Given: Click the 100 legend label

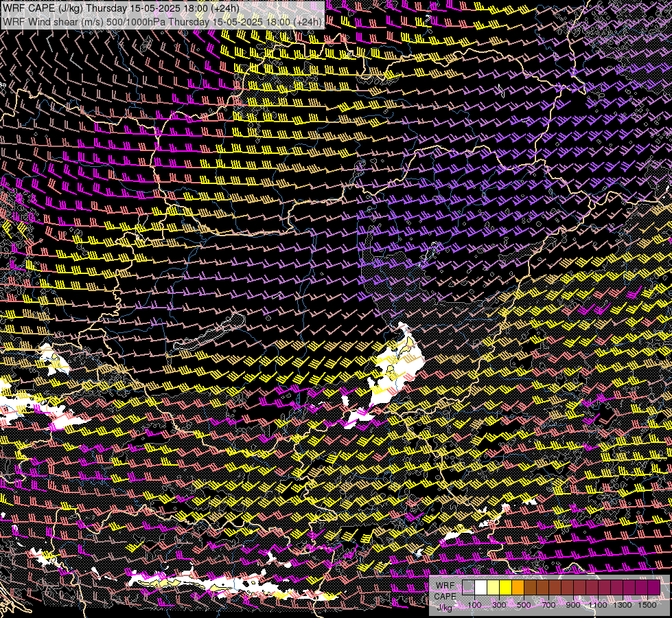Looking at the screenshot, I should click(474, 605).
